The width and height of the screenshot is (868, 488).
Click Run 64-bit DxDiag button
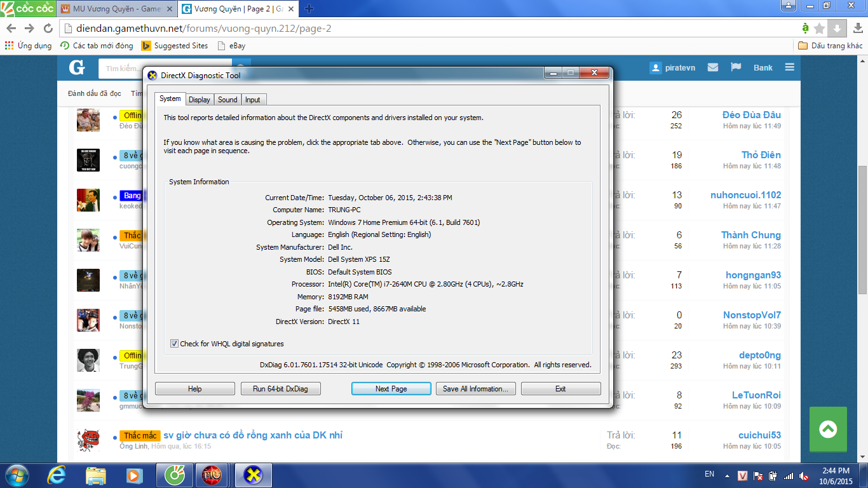(280, 389)
